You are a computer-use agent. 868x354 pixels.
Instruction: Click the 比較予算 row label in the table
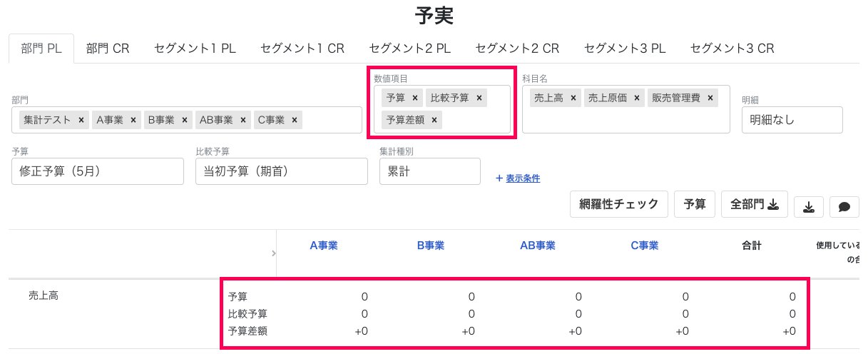[x=248, y=313]
